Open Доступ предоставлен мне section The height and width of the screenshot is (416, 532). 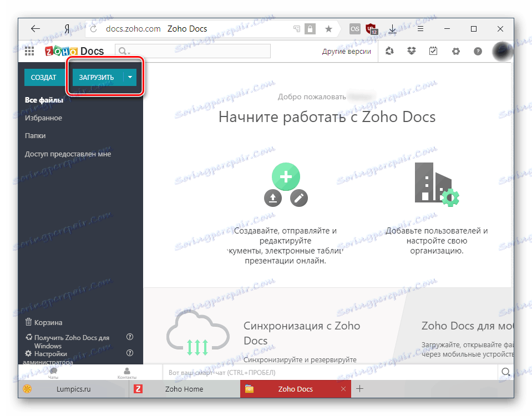[x=68, y=154]
